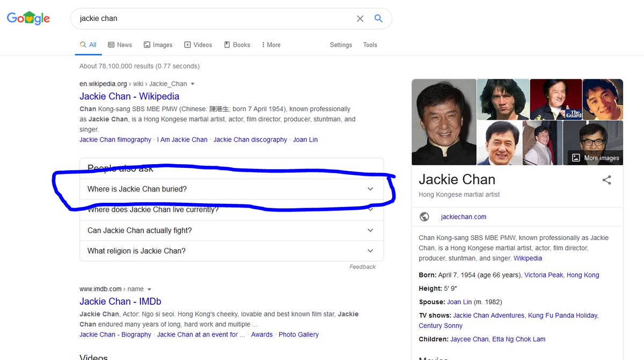Open the large Jackie Chan portrait thumbnail
Screen dimensions: 644x360
[x=444, y=122]
